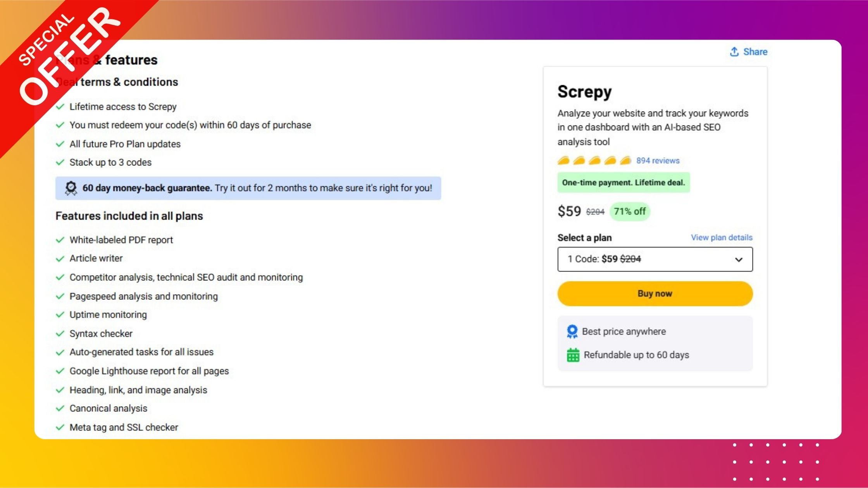The height and width of the screenshot is (488, 868).
Task: Click checkmark next to Article writer
Action: coord(60,259)
